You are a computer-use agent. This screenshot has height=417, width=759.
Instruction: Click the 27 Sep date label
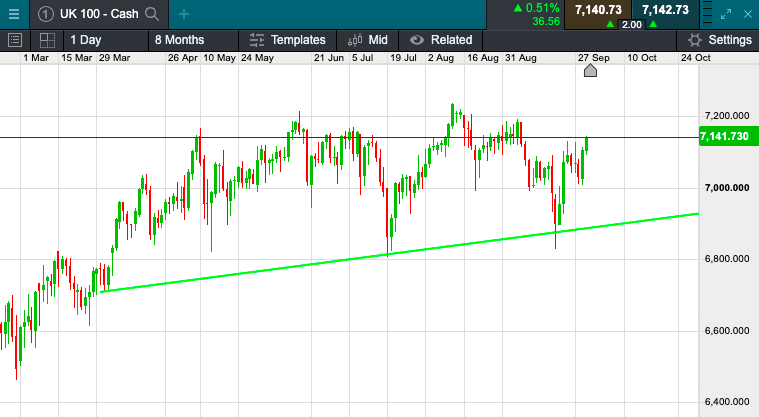(593, 58)
